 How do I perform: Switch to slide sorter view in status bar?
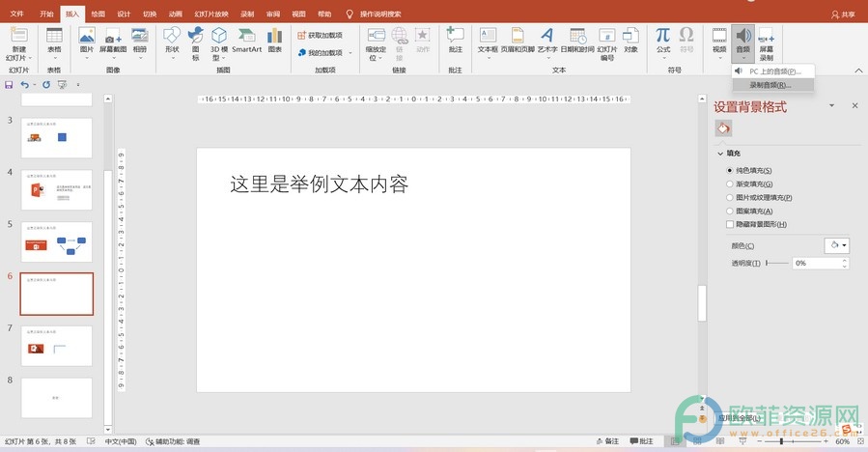coord(697,441)
